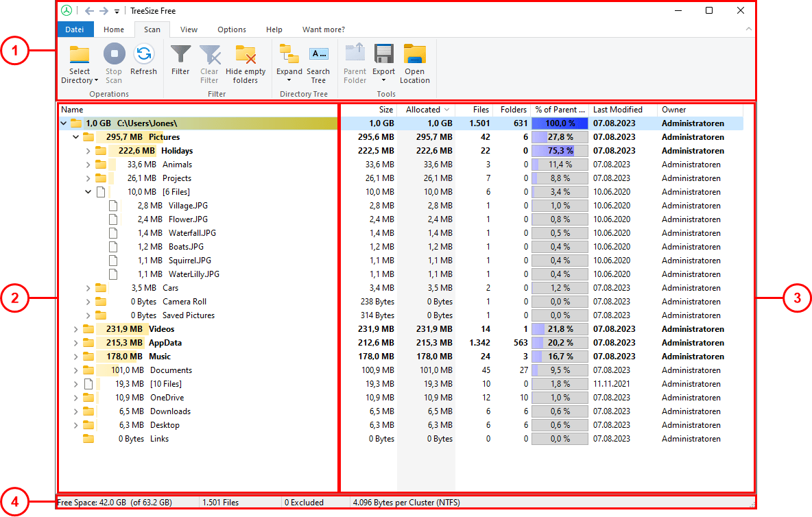Viewport: 812px width, 517px height.
Task: Click the Stop Scan icon
Action: pyautogui.click(x=114, y=53)
